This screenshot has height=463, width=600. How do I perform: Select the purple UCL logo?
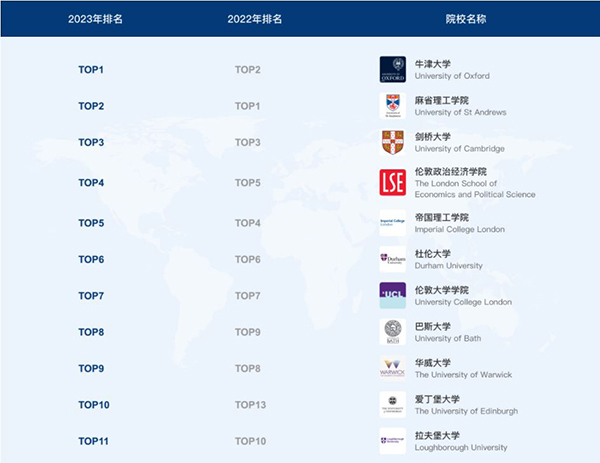pos(393,295)
